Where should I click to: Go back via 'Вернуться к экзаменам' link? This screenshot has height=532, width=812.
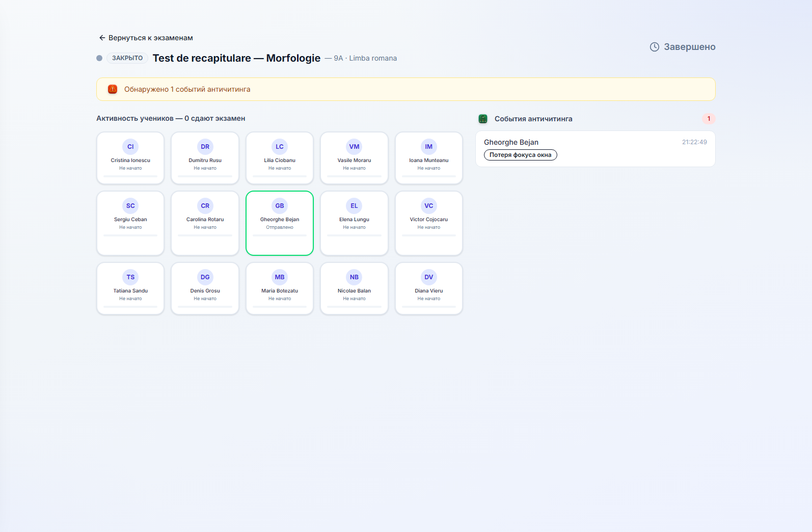(146, 38)
